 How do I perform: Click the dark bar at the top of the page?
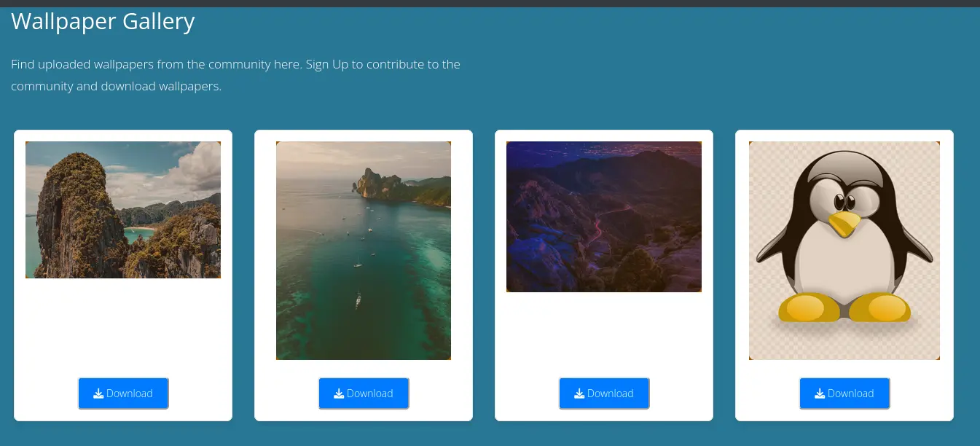[x=490, y=3]
